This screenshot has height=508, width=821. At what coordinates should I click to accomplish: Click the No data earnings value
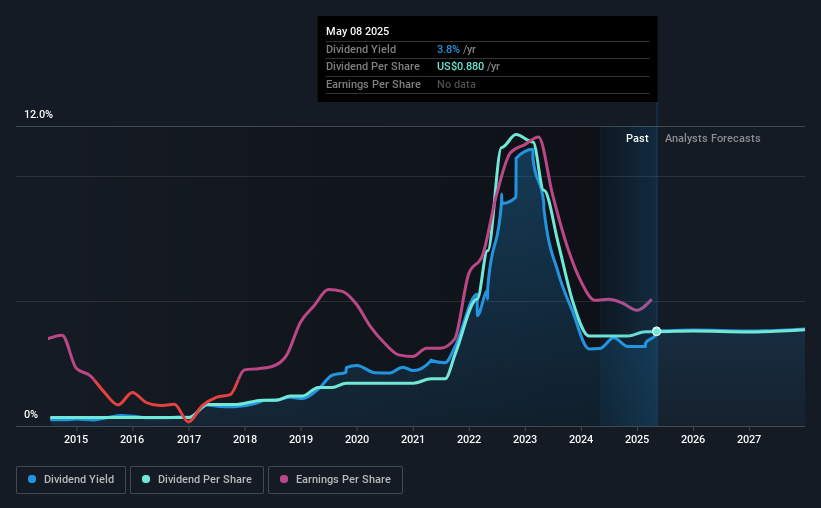456,84
